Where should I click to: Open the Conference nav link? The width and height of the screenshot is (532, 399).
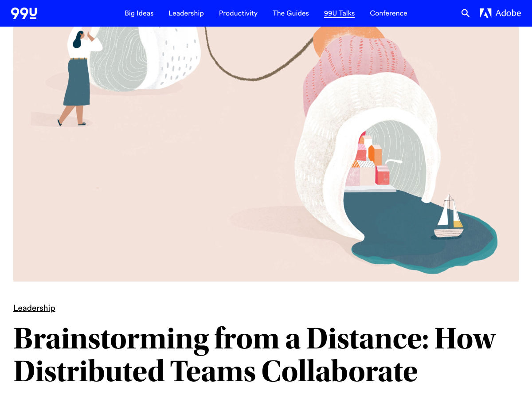pyautogui.click(x=388, y=13)
